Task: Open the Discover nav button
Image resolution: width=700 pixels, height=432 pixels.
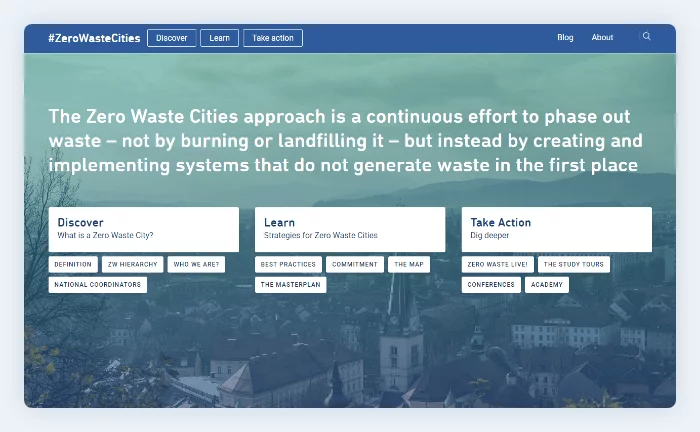Action: tap(171, 38)
